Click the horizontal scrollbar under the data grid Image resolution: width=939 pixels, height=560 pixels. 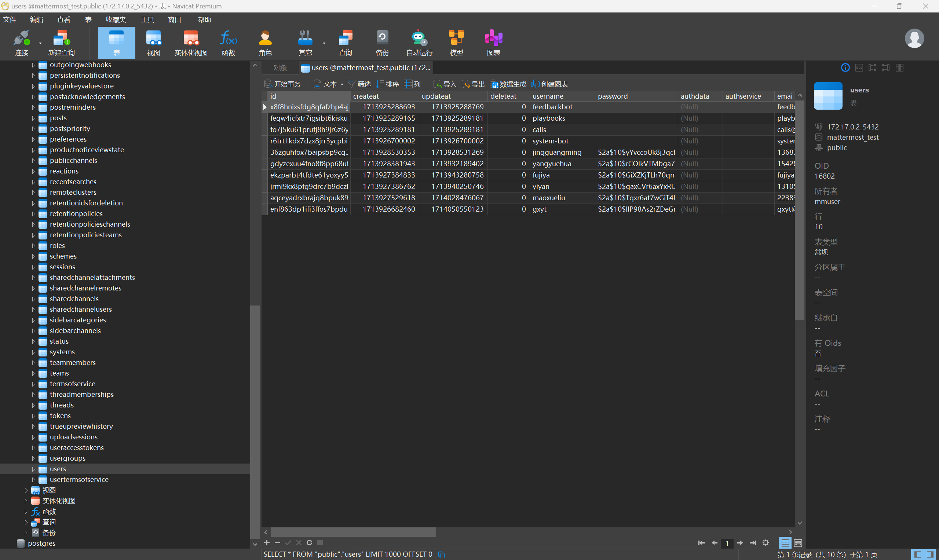(353, 532)
